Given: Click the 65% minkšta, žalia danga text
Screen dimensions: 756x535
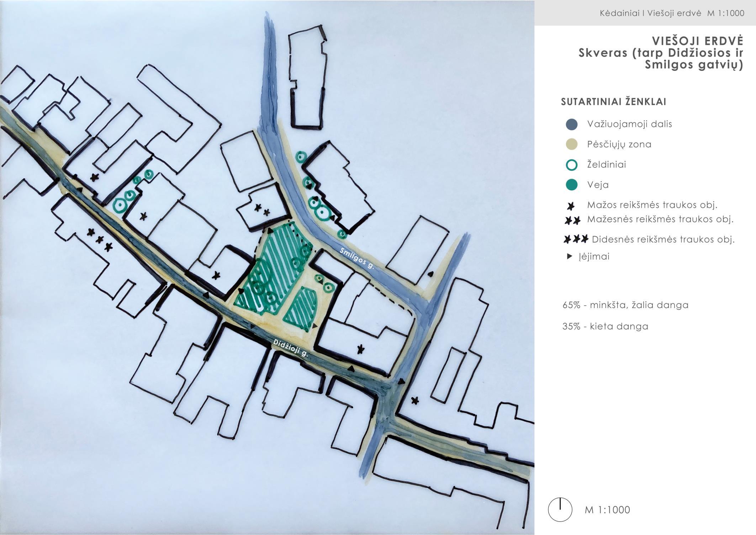Looking at the screenshot, I should click(x=625, y=305).
